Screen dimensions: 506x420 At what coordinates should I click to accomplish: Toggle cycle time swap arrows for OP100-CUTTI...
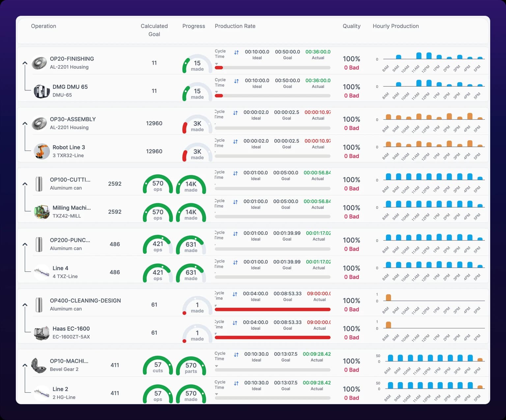235,173
